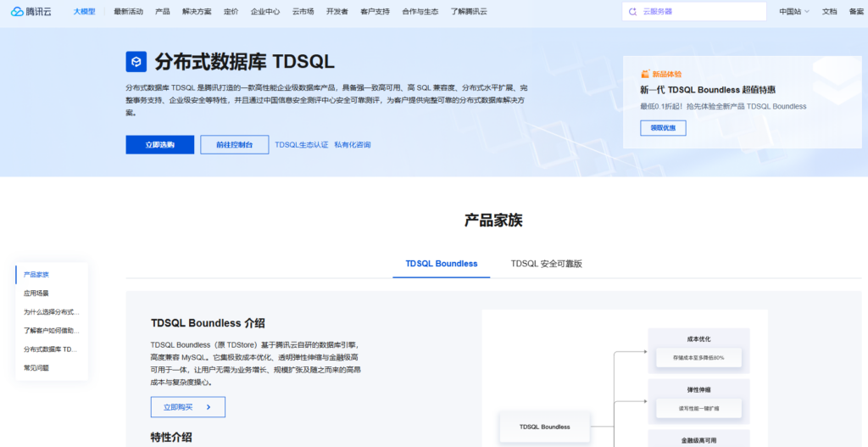Click the 弹性伸缩 diagram heading
The image size is (868, 447).
coord(698,389)
